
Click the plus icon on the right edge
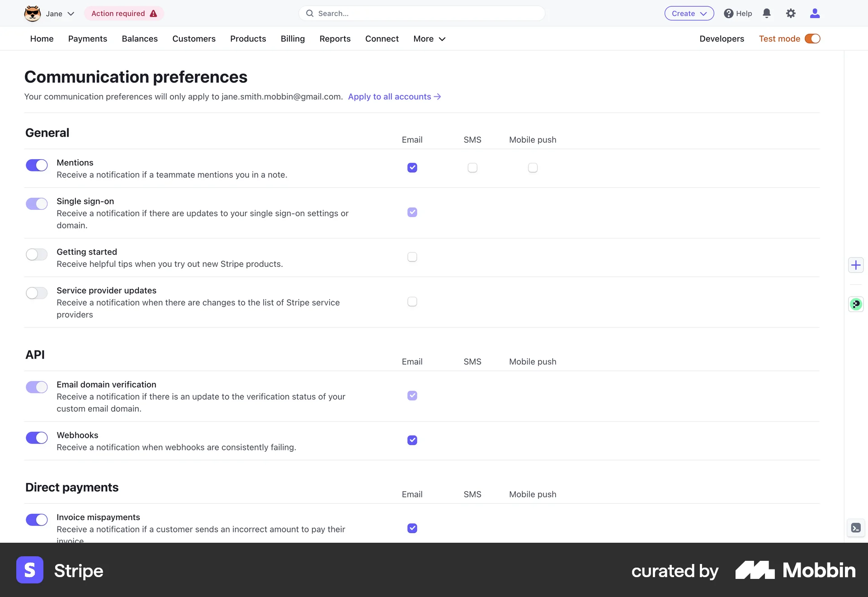856,265
